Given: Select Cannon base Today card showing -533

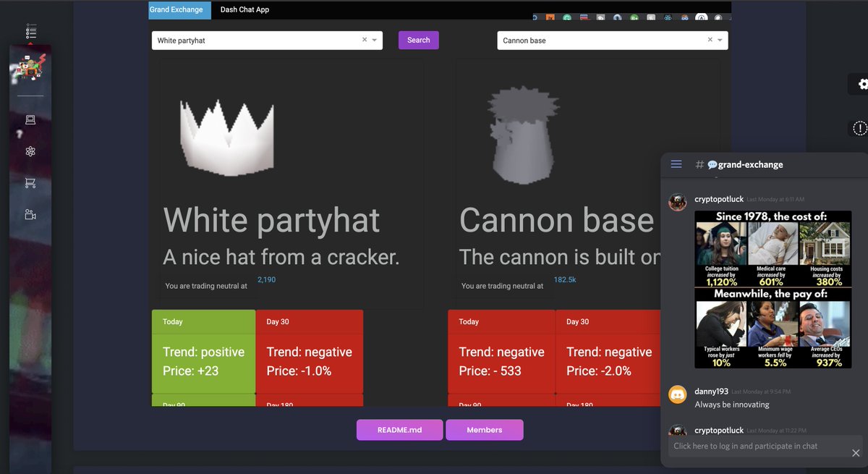Looking at the screenshot, I should (x=501, y=352).
